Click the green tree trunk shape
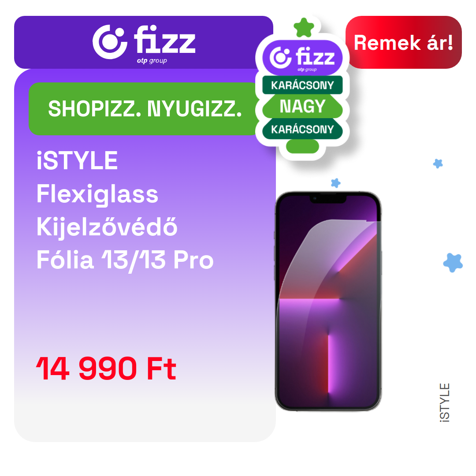Image resolution: width=476 pixels, height=476 pixels. pyautogui.click(x=302, y=146)
